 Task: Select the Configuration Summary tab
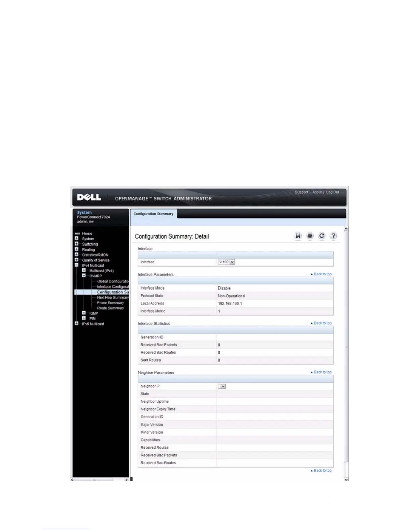coord(153,214)
